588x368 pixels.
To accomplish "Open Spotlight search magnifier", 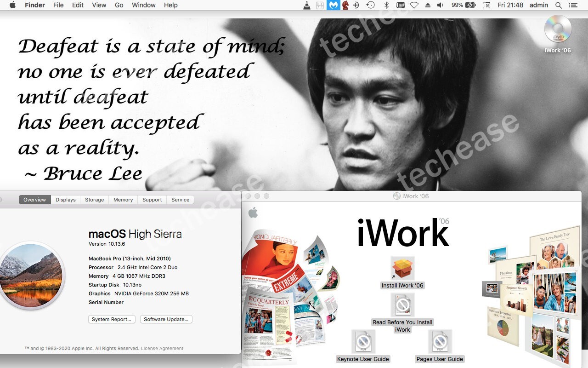I will coord(559,5).
